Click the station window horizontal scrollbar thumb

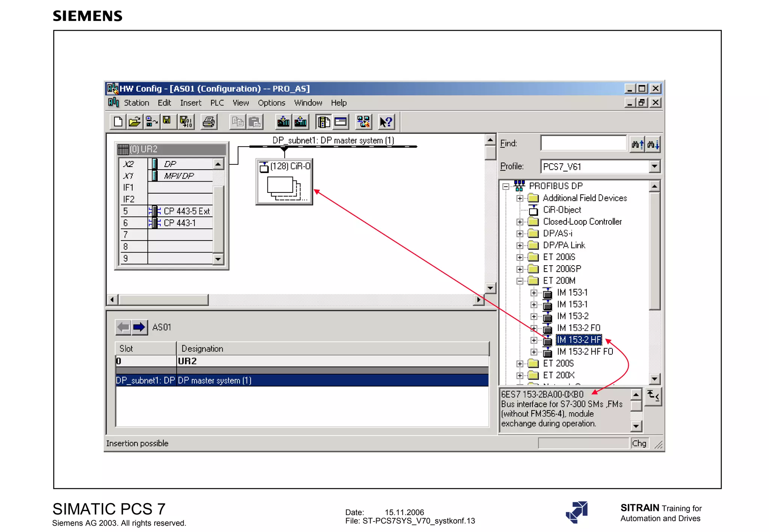coord(164,299)
